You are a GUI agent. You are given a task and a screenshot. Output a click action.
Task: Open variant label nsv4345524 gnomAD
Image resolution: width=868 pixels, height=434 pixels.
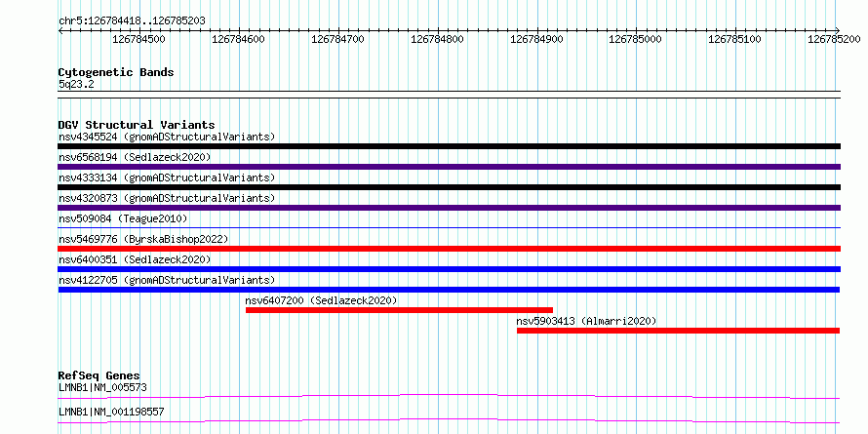pos(167,137)
